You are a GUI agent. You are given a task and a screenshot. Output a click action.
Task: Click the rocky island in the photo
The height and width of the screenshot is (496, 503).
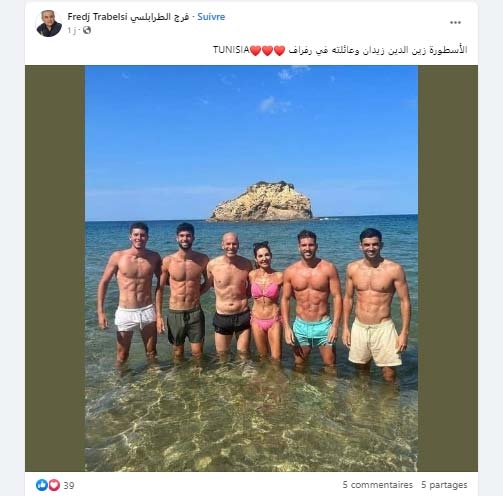coord(261,201)
